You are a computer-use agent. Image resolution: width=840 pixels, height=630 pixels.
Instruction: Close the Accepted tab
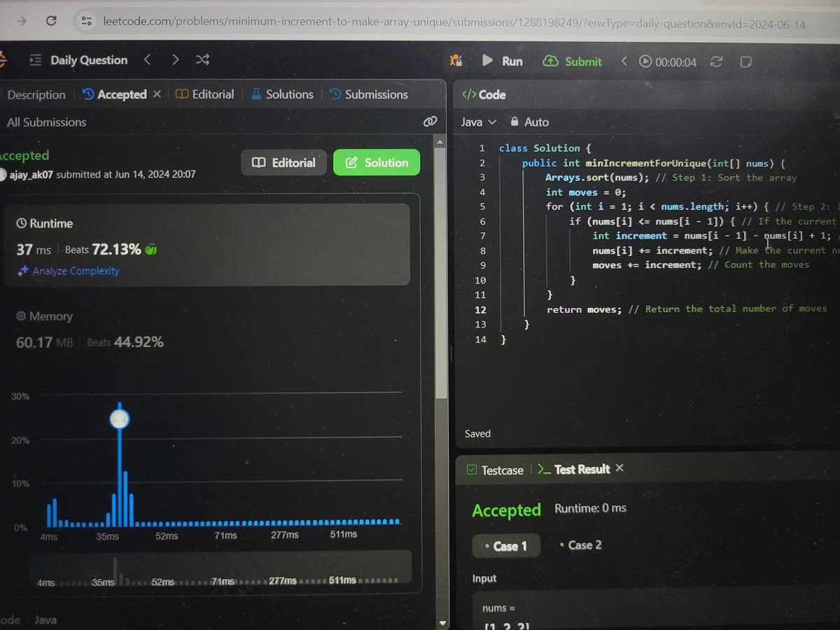pyautogui.click(x=157, y=94)
